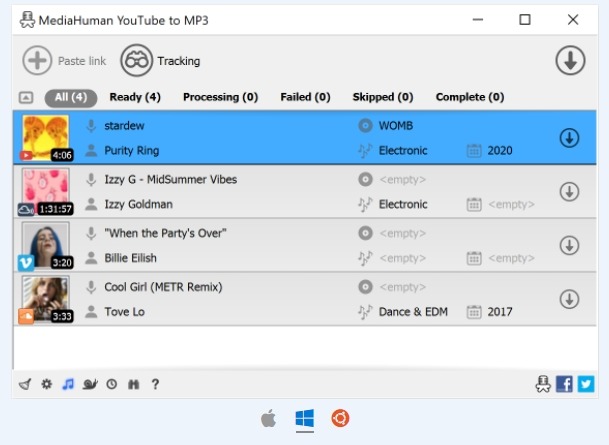This screenshot has width=609, height=445.
Task: Start all downloads with the large arrow button
Action: point(570,61)
